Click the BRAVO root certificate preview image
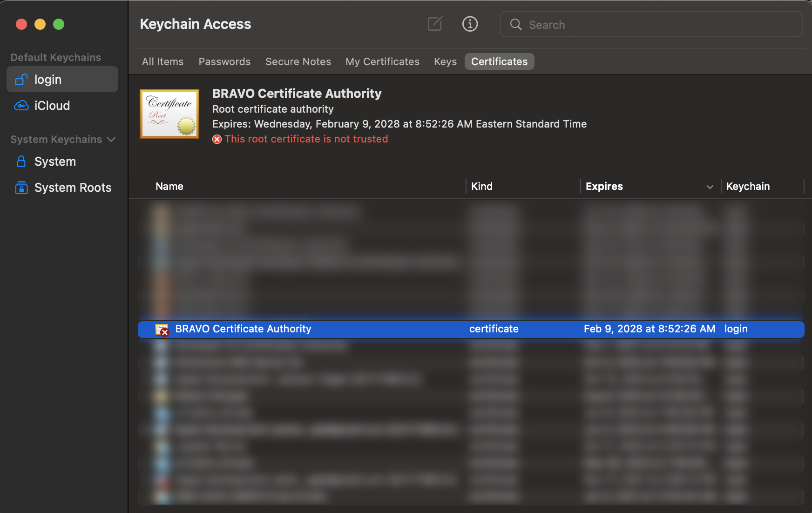The width and height of the screenshot is (812, 513). [169, 114]
